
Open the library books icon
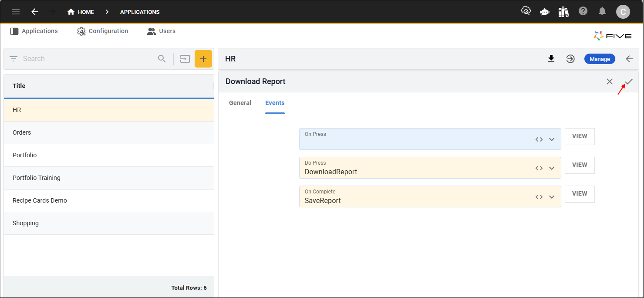(x=563, y=12)
